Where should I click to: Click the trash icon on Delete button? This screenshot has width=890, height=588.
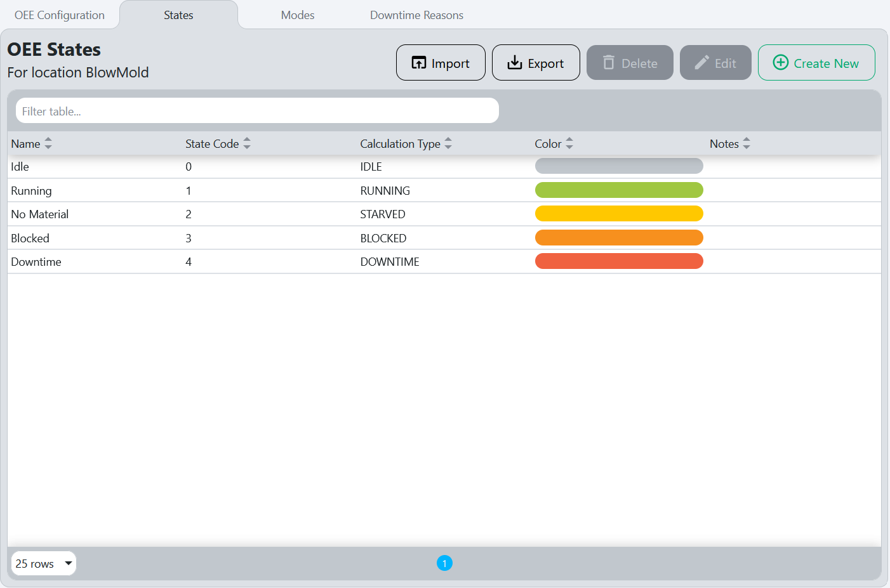point(609,62)
